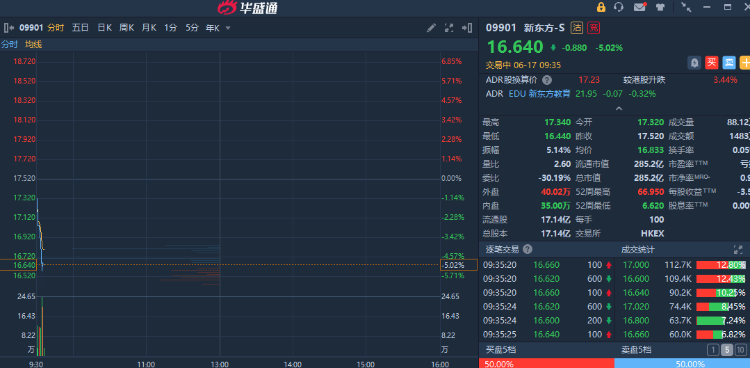Switch to the 成交统计 tab
Screen dimensions: 750x368
pos(638,249)
